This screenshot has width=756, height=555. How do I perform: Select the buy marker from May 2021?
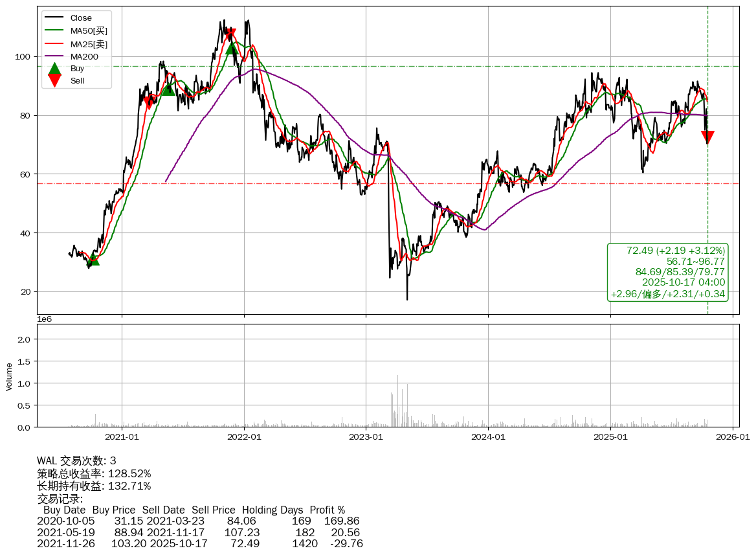168,89
